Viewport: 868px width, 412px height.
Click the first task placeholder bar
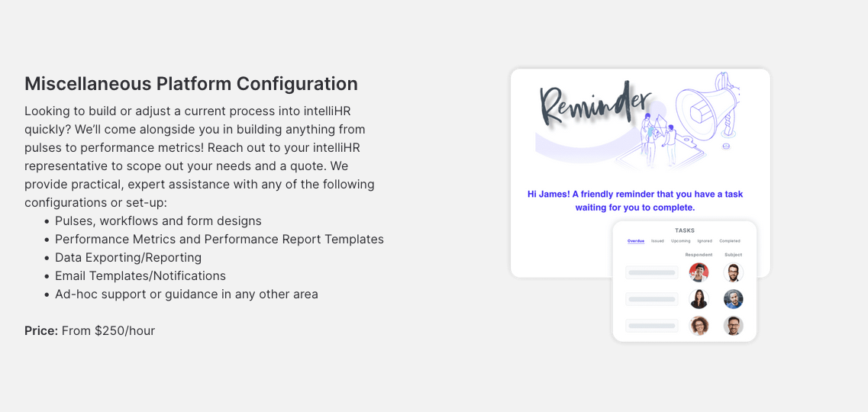click(x=651, y=272)
